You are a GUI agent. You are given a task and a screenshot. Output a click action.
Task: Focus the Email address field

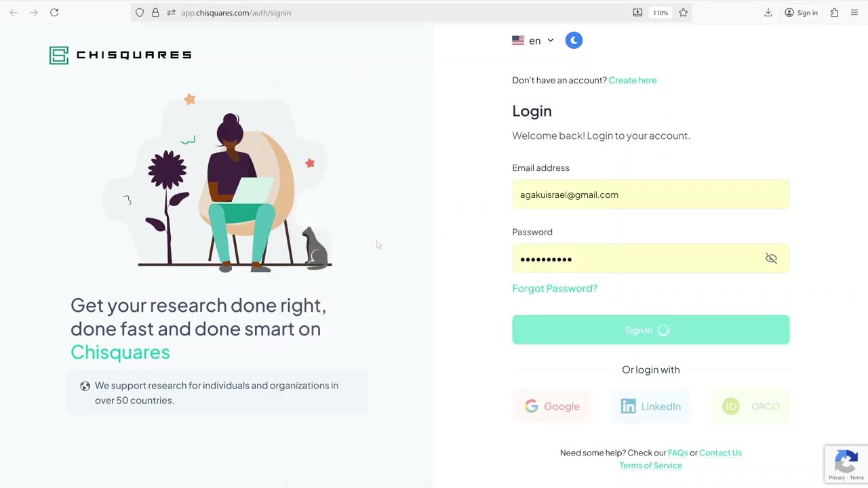pyautogui.click(x=651, y=195)
